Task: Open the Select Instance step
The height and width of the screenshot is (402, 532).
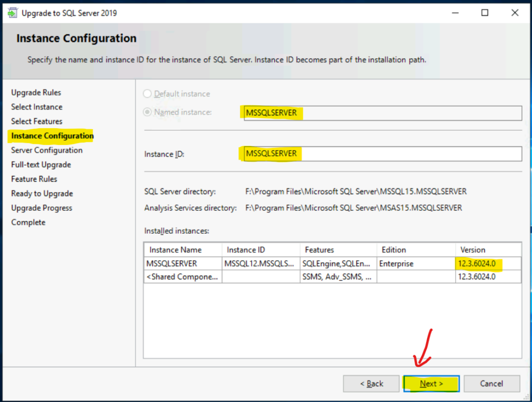Action: (37, 107)
